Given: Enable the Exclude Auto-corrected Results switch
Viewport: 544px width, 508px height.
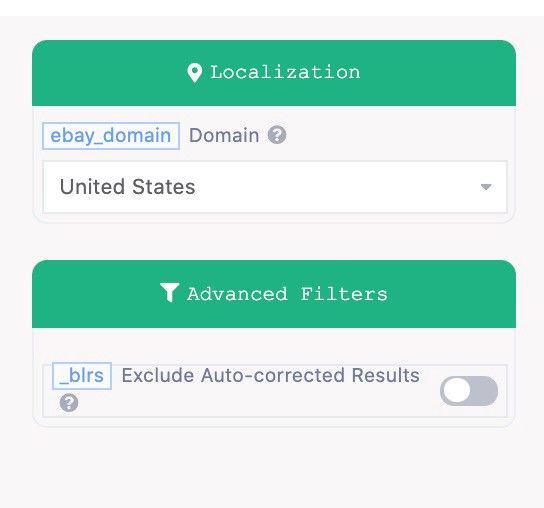Looking at the screenshot, I should (x=469, y=391).
